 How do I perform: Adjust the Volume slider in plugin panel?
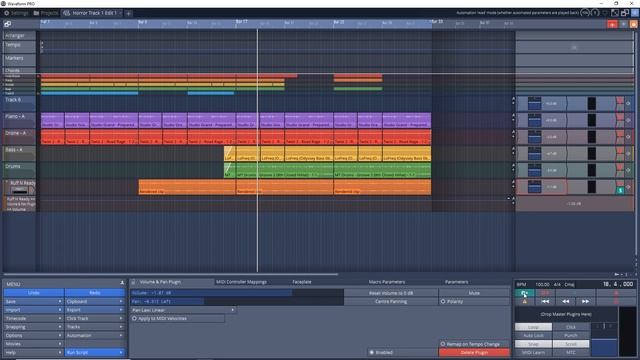237,293
